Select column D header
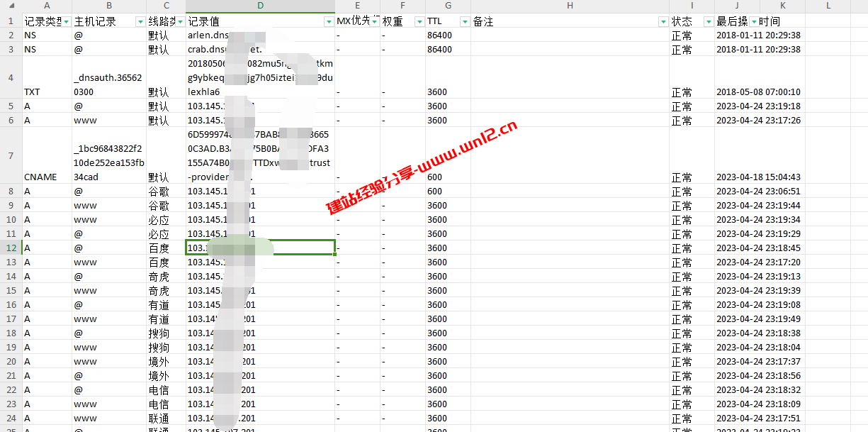 [x=260, y=6]
